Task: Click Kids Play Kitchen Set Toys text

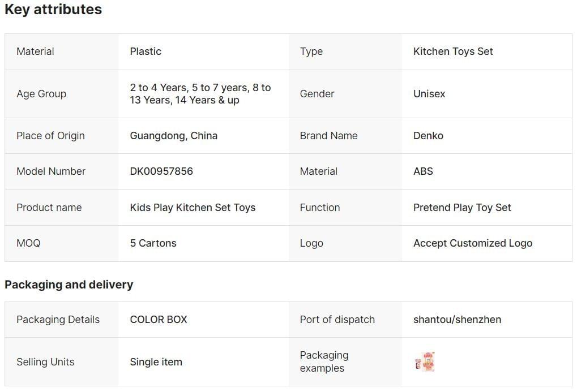Action: (193, 208)
